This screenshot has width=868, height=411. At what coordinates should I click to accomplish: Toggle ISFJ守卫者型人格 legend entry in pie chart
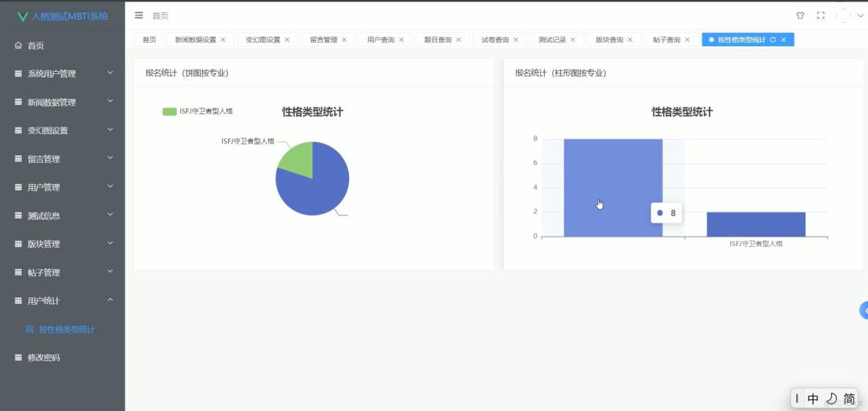tap(198, 111)
